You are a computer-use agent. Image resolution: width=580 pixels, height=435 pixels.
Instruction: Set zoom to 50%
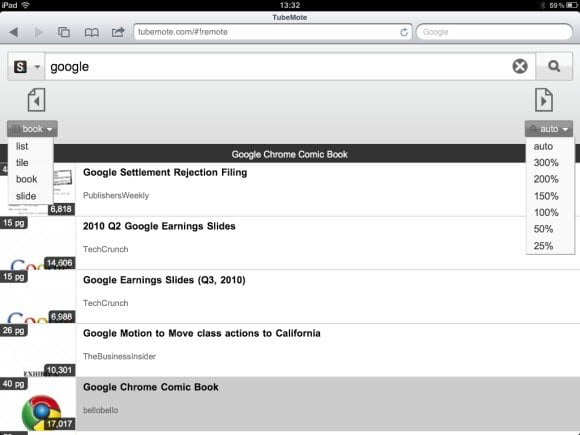point(543,229)
